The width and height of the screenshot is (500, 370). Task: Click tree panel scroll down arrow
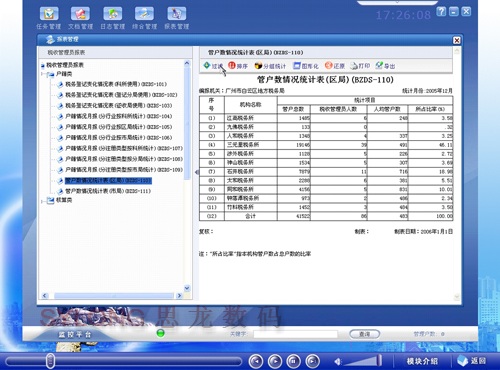tap(187, 288)
